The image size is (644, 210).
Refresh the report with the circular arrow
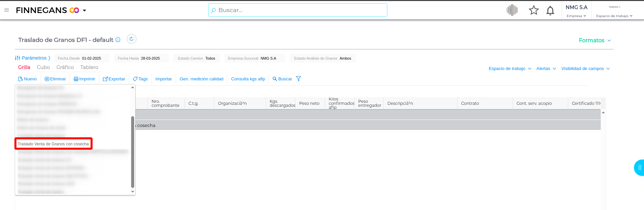coord(131,39)
